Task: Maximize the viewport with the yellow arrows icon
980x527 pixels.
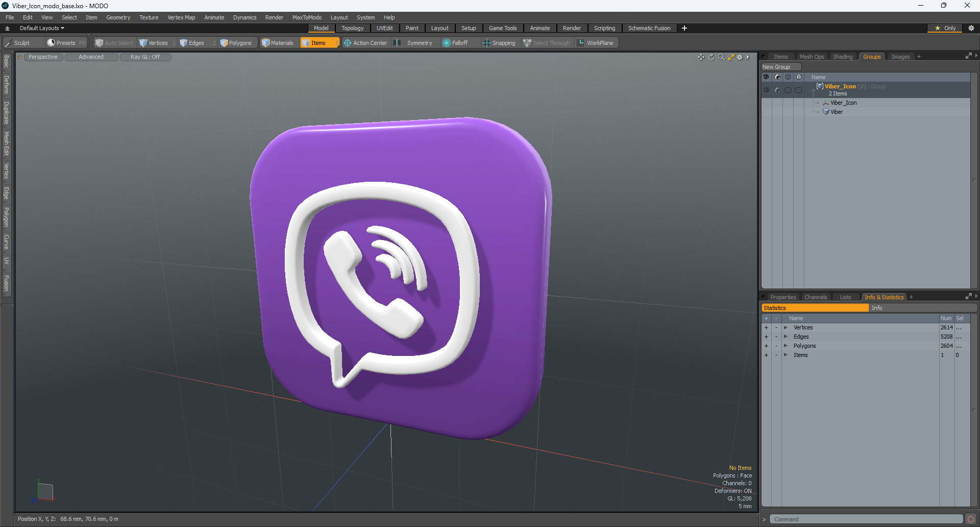Action: [x=731, y=57]
